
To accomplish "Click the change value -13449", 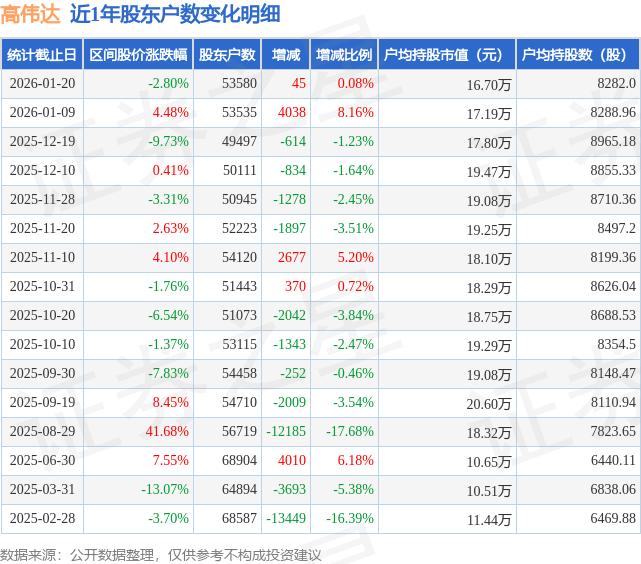I will [x=286, y=519].
